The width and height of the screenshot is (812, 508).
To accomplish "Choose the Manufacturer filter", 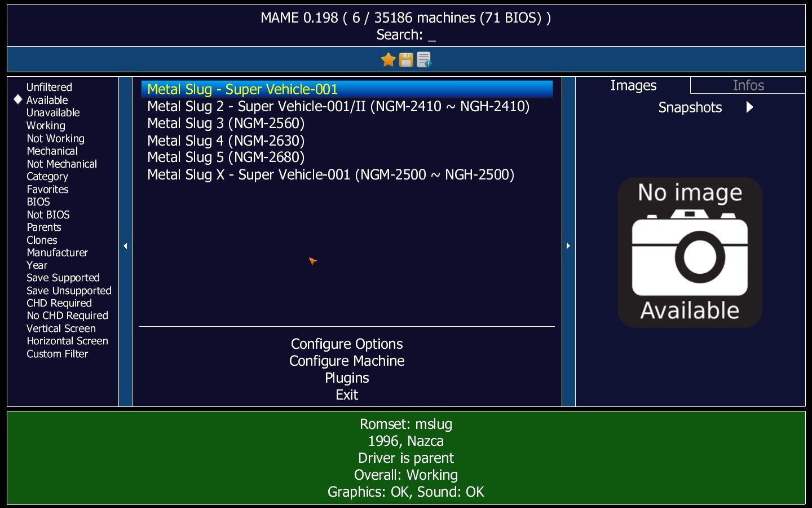I will coord(57,252).
